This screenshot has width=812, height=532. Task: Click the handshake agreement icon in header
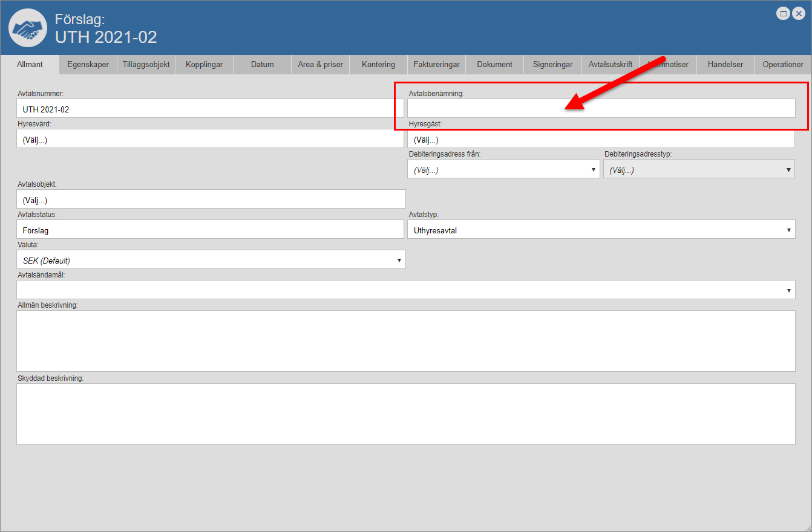(x=28, y=28)
